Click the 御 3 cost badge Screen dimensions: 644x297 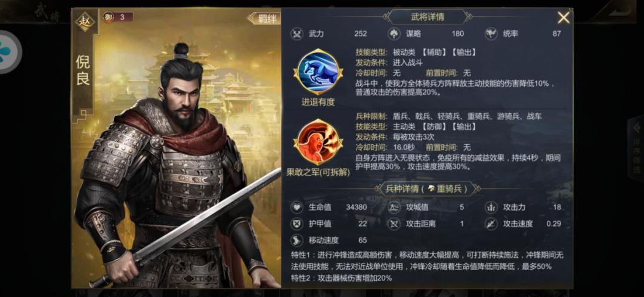coord(117,17)
